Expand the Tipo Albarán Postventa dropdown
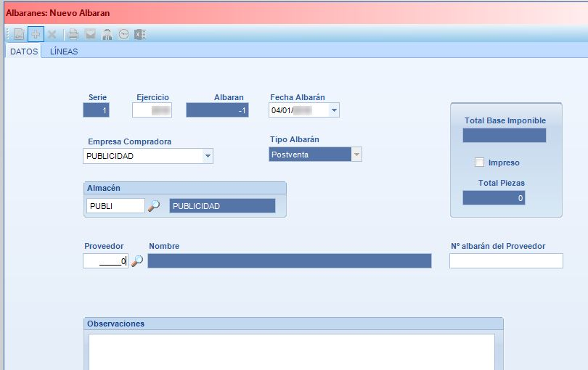588x370 pixels. (x=356, y=155)
